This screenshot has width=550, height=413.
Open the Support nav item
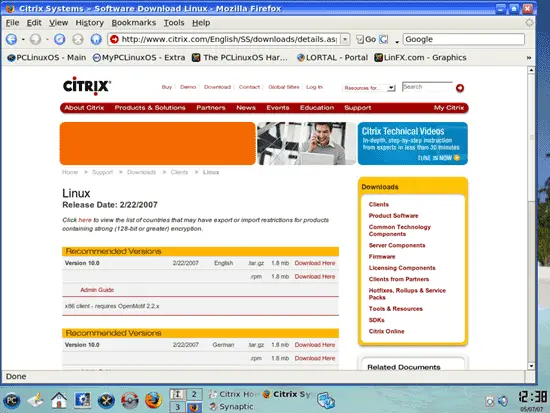point(357,108)
